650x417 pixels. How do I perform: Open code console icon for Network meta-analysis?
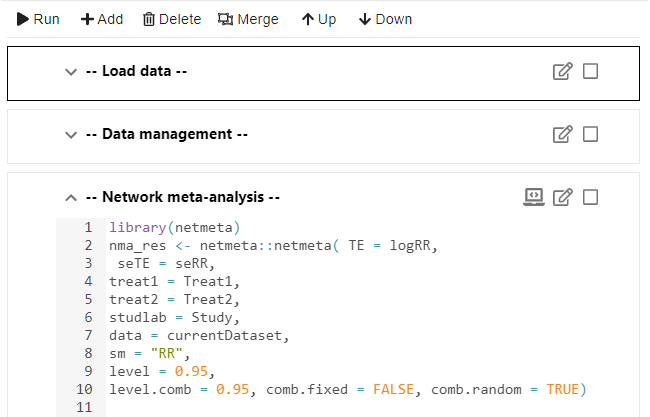tap(534, 197)
